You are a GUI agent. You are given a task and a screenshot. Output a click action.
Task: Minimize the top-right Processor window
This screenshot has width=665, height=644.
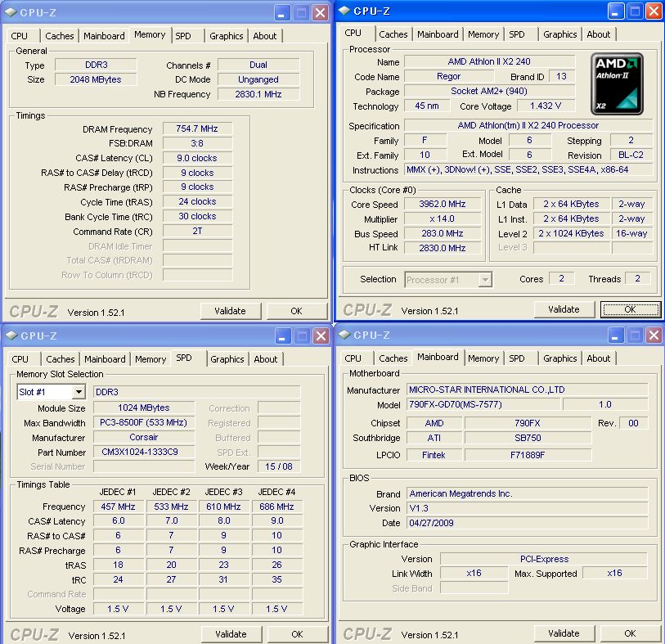(616, 11)
